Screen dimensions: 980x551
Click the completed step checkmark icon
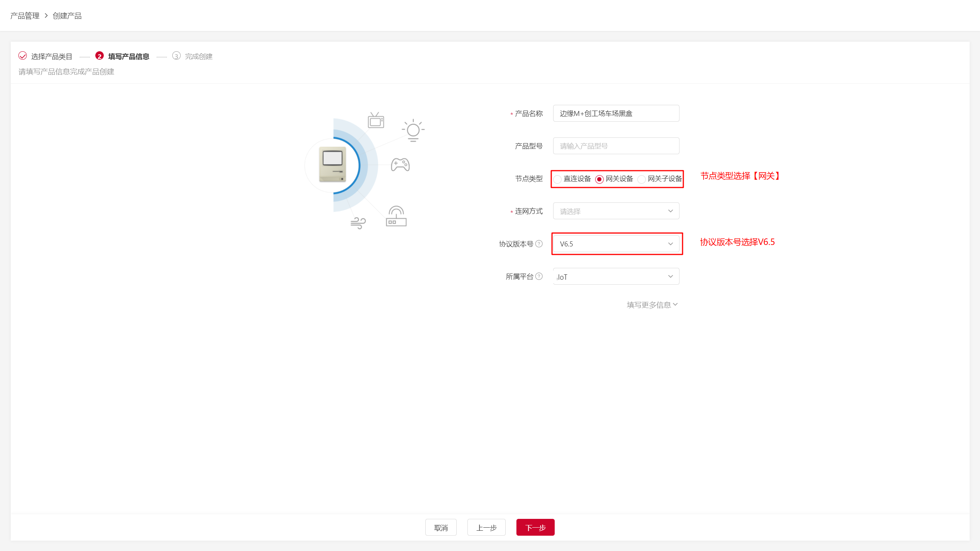click(23, 56)
